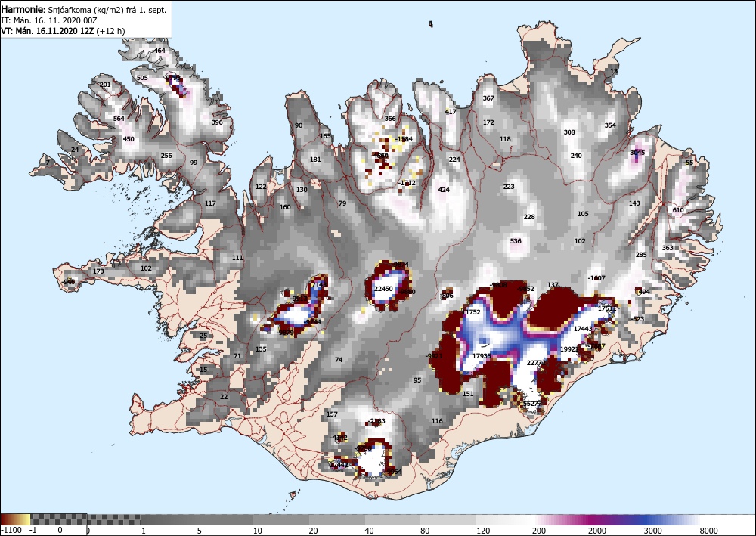Click the map value 151
The width and height of the screenshot is (756, 536).
click(x=468, y=394)
